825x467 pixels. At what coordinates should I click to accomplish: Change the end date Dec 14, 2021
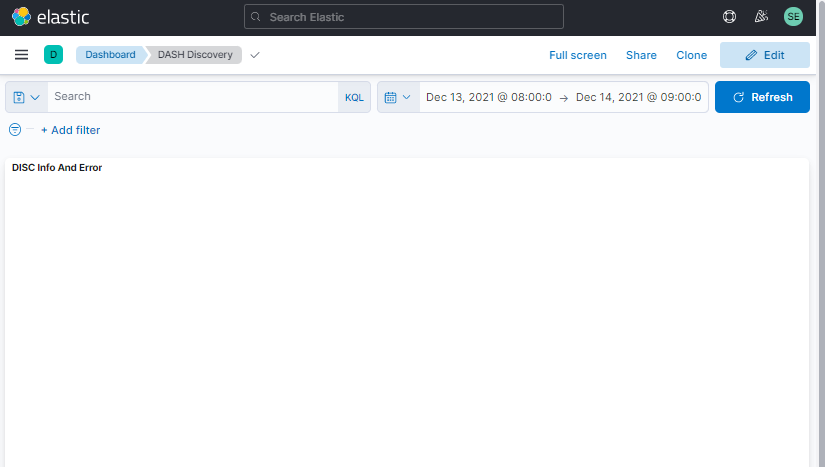pyautogui.click(x=638, y=97)
